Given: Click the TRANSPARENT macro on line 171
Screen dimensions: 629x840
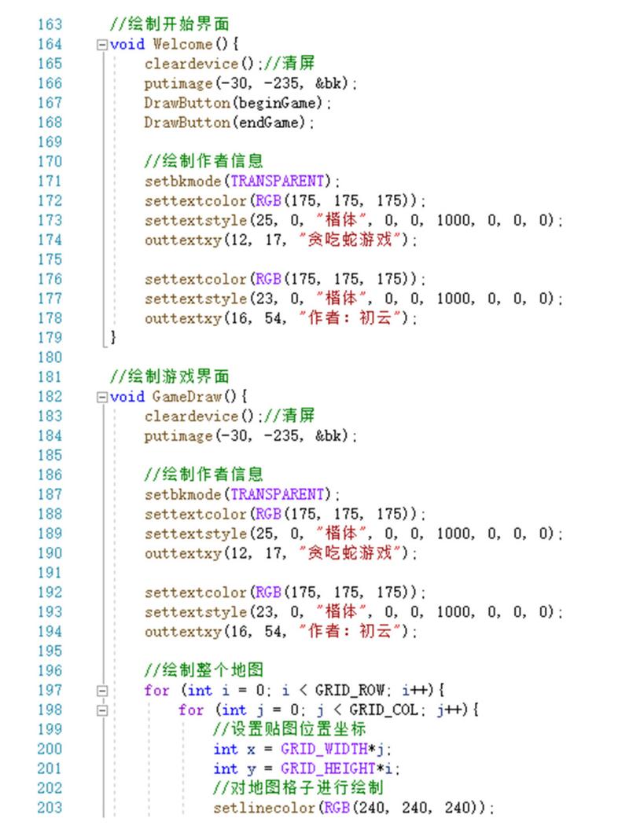Looking at the screenshot, I should (x=278, y=181).
